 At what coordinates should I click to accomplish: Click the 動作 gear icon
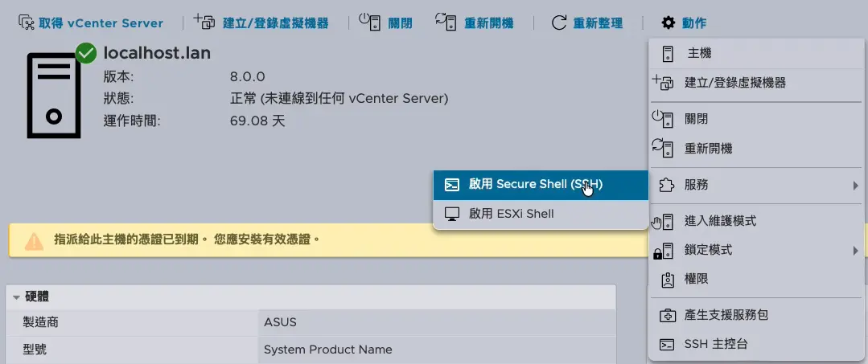coord(668,22)
